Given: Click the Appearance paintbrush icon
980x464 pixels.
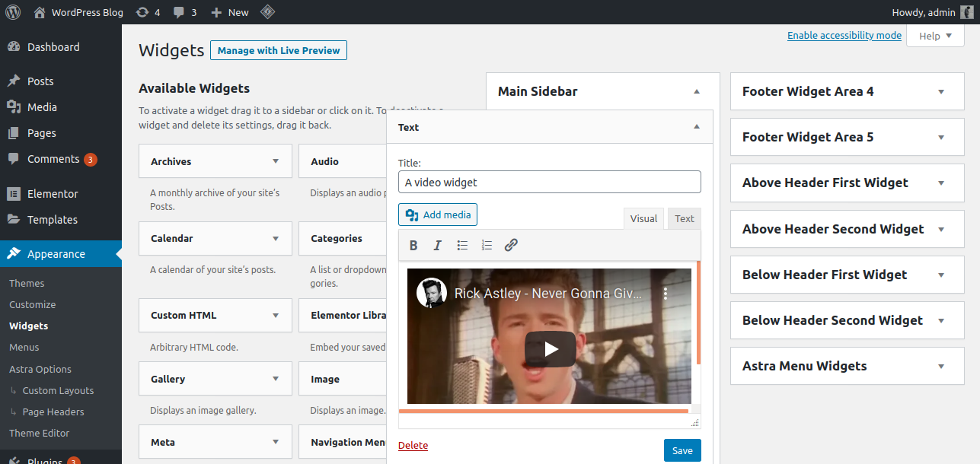Looking at the screenshot, I should coord(14,254).
